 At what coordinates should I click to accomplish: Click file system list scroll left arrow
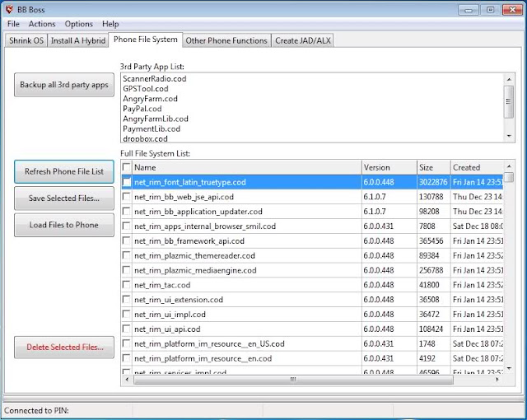point(127,380)
